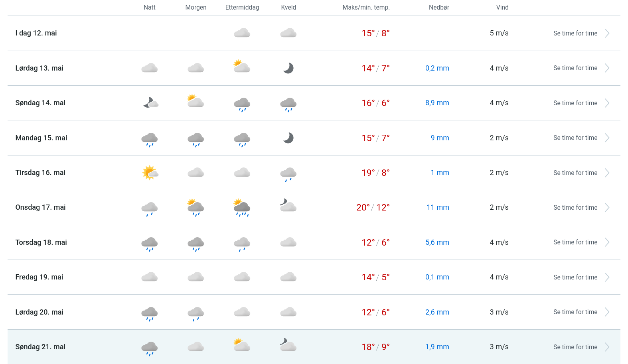Open 'Se time for time' for Lørdag 13. mai

[575, 68]
